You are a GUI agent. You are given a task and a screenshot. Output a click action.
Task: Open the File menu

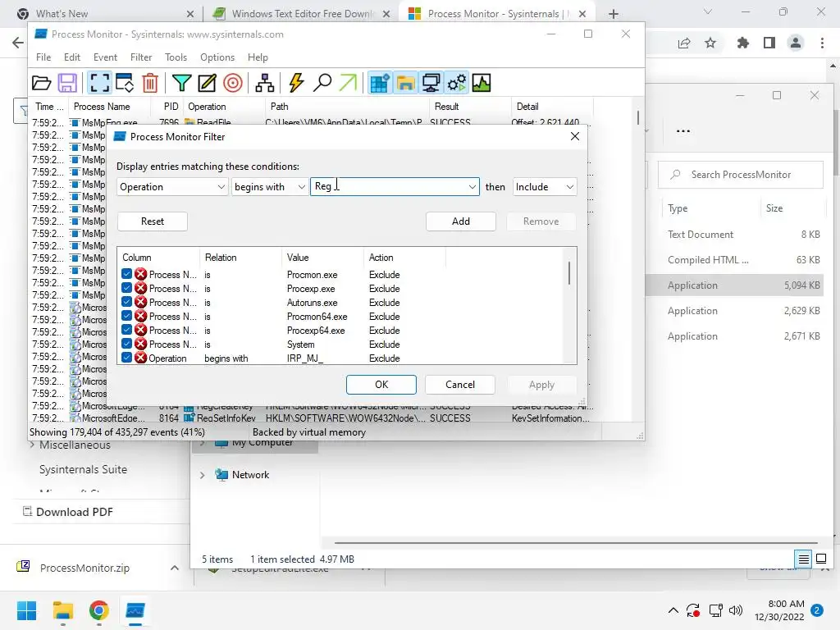point(43,57)
